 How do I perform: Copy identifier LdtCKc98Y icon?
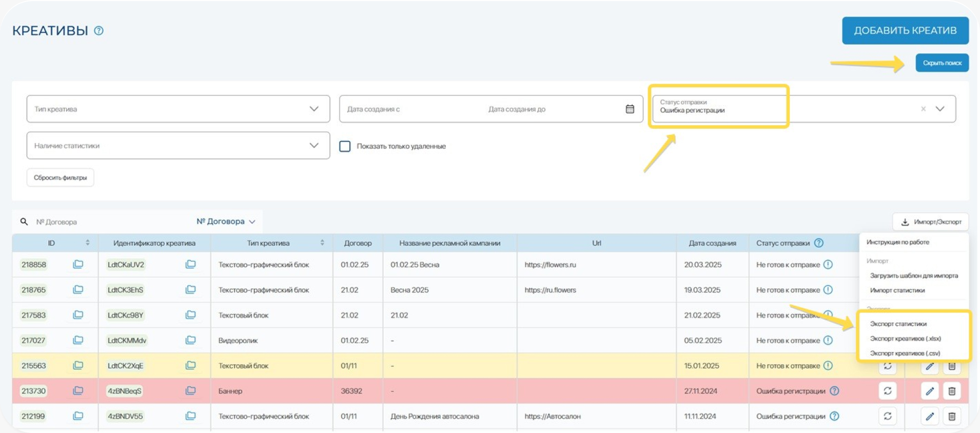click(x=190, y=314)
